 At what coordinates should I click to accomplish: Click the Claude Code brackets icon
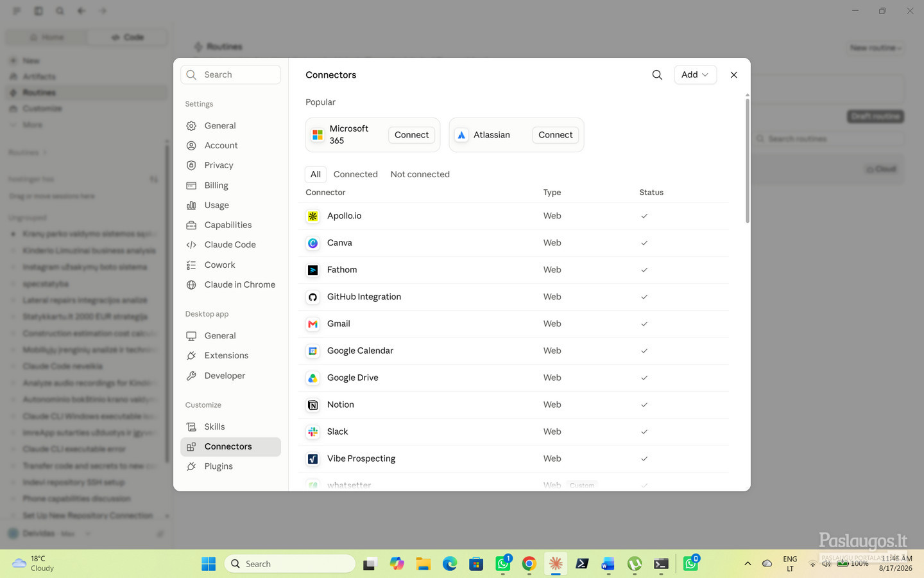coord(191,245)
